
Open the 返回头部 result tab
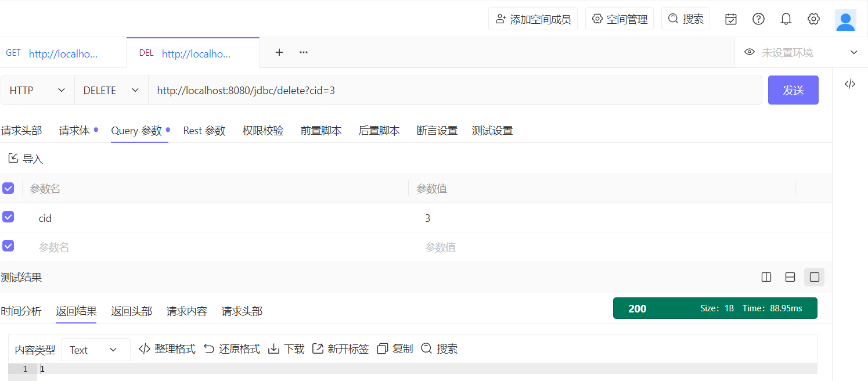pyautogui.click(x=132, y=311)
